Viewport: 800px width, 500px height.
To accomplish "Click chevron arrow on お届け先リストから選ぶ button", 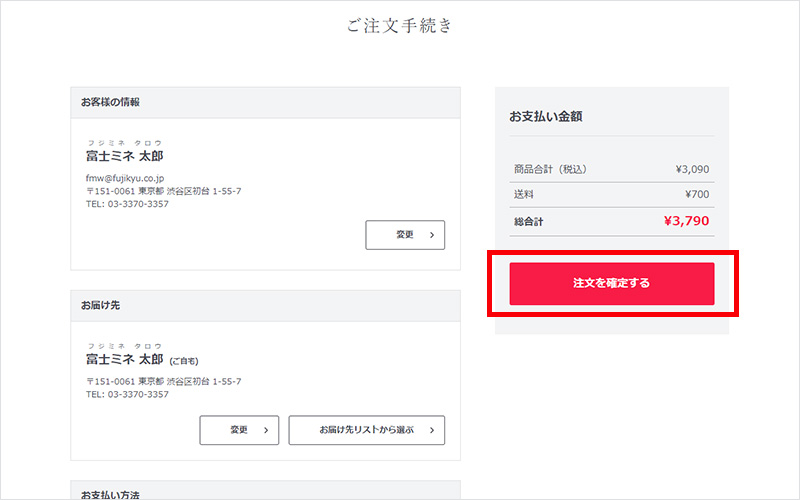I will pos(431,430).
